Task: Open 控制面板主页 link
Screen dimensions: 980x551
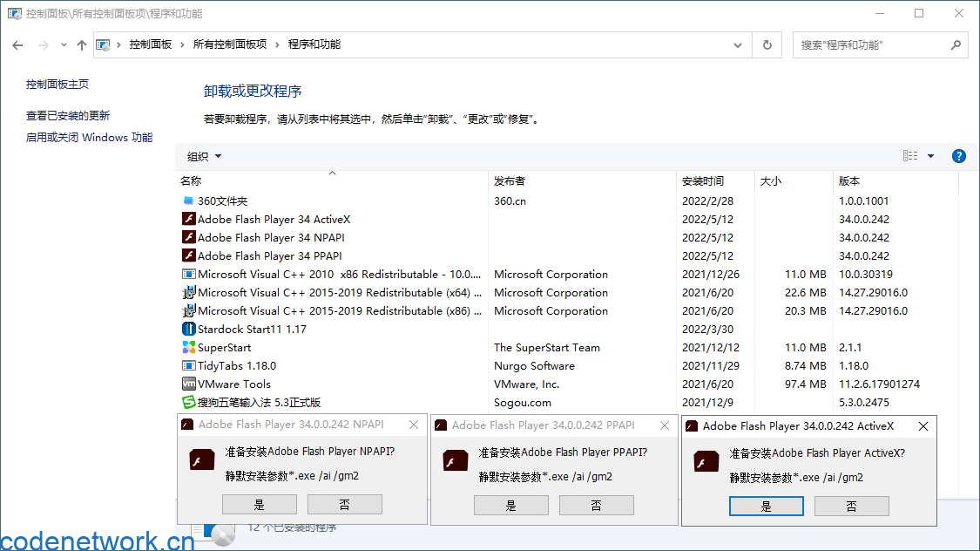Action: click(x=57, y=85)
